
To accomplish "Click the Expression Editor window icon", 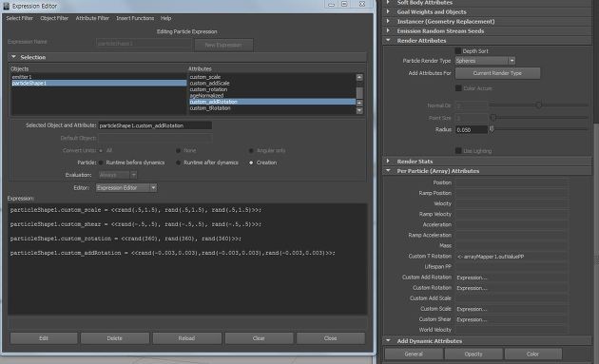I will click(x=6, y=6).
